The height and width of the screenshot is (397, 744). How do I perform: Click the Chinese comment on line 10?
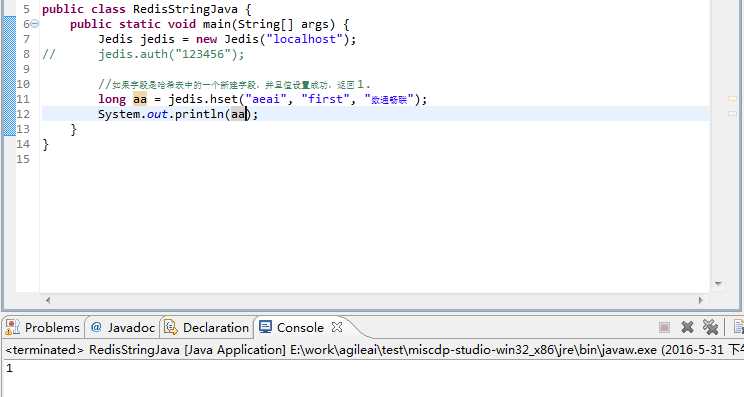[234, 84]
